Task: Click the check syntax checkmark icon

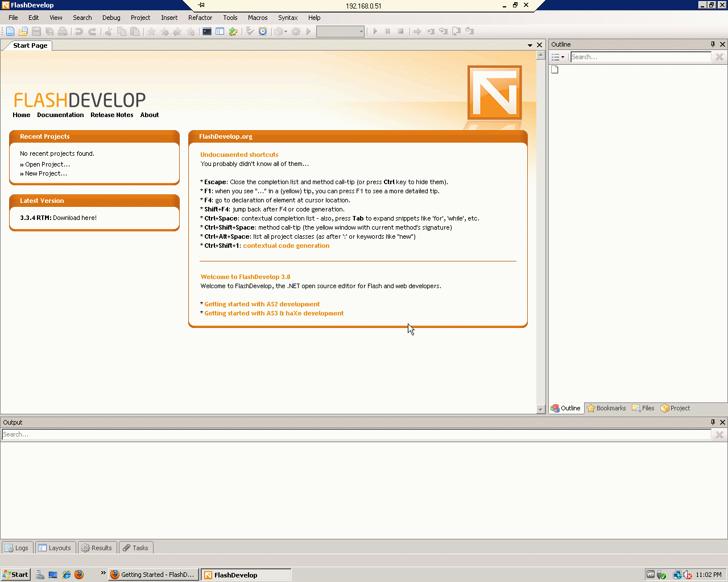Action: (x=250, y=31)
